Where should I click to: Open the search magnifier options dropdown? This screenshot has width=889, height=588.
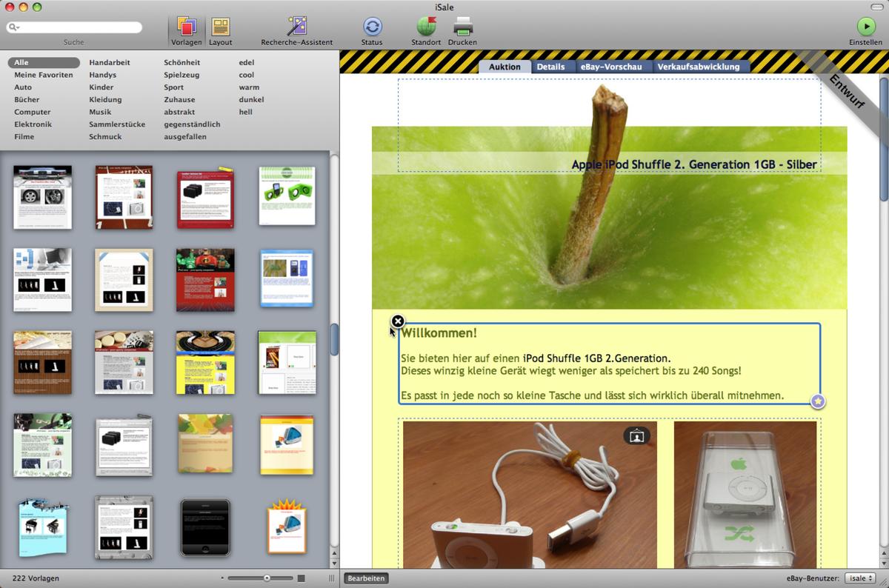click(x=14, y=27)
